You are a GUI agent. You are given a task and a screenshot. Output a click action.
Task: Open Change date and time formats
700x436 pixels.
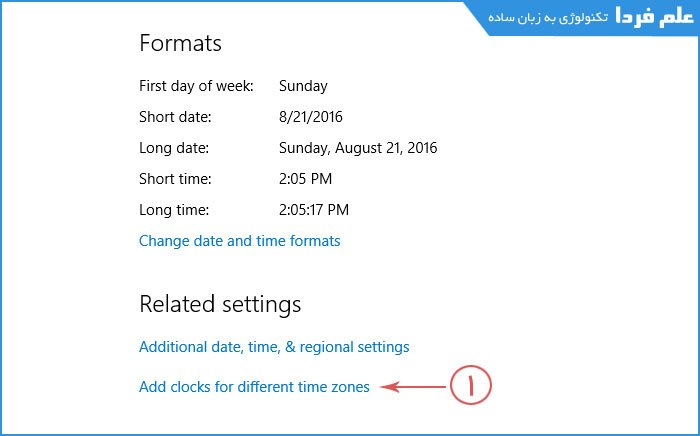pyautogui.click(x=239, y=241)
